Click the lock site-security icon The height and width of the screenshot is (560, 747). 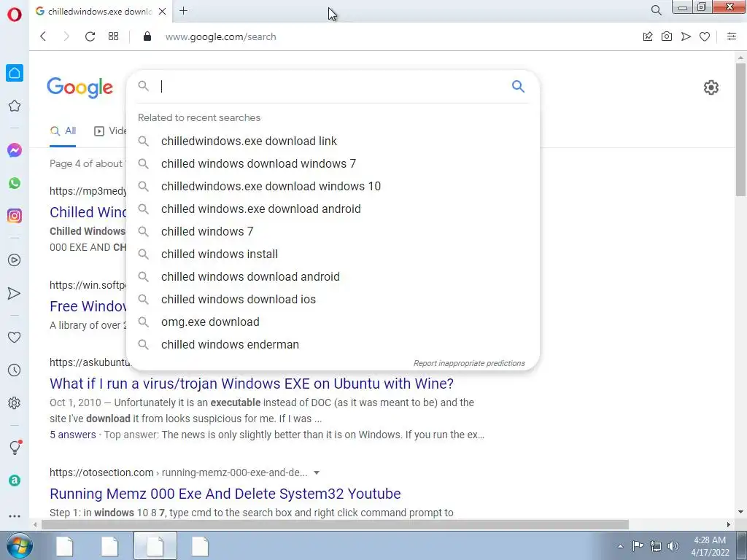coord(147,36)
